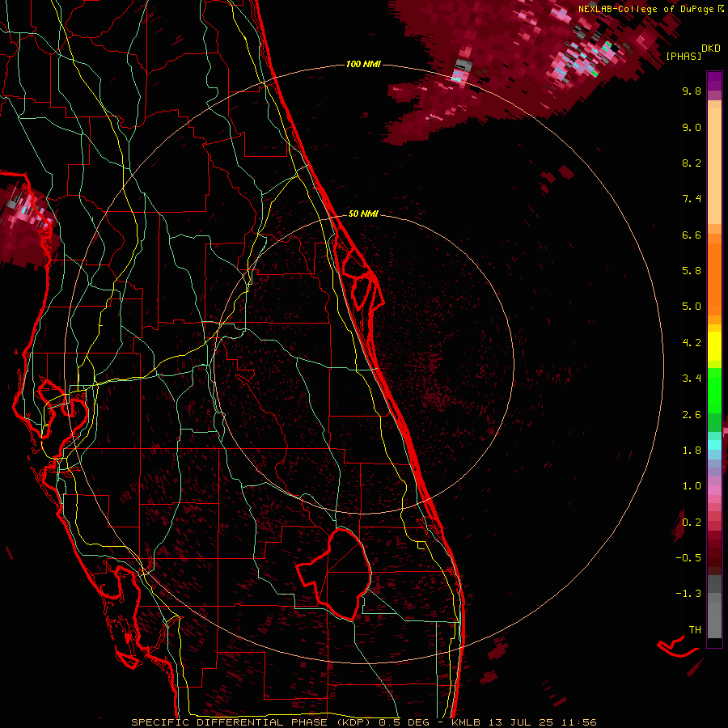Click the yellow band of the color scale
Viewport: 728px width, 728px height.
[714, 346]
